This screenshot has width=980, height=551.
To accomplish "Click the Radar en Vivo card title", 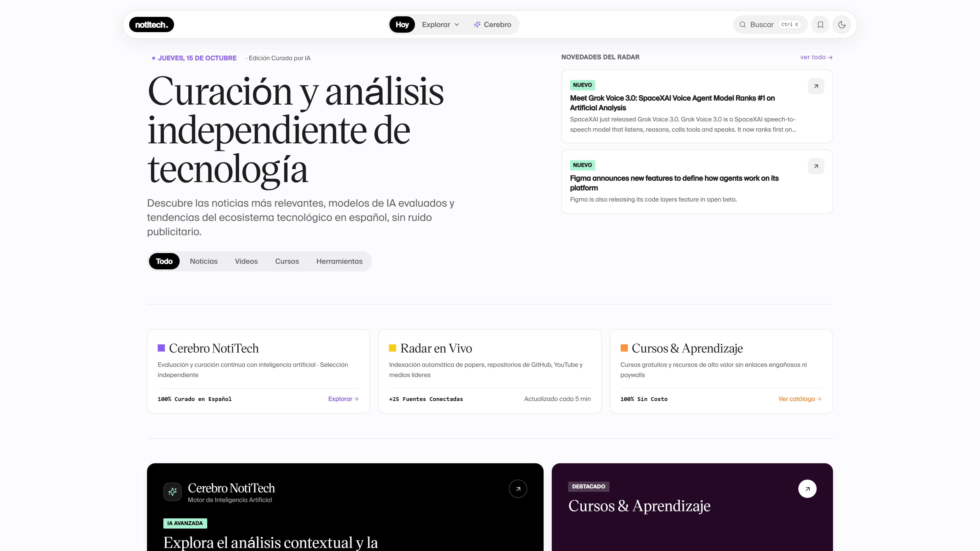I will click(x=436, y=348).
